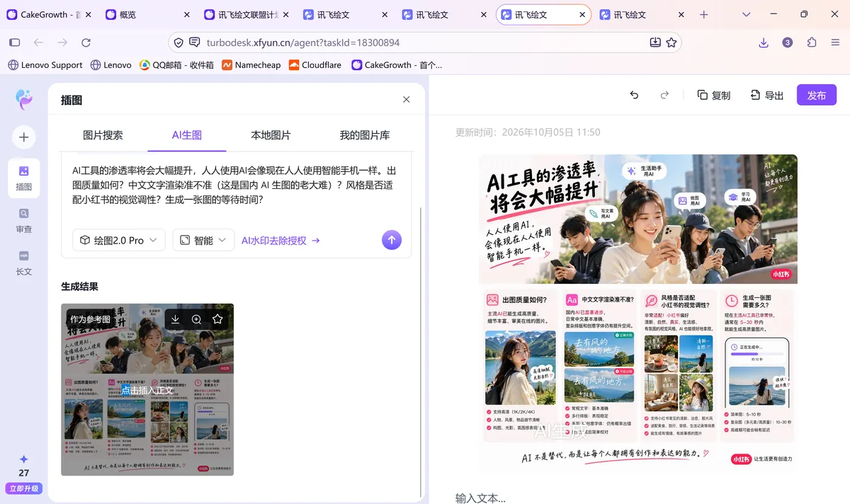The height and width of the screenshot is (504, 850).
Task: Open the 本地图片 tab
Action: [271, 135]
